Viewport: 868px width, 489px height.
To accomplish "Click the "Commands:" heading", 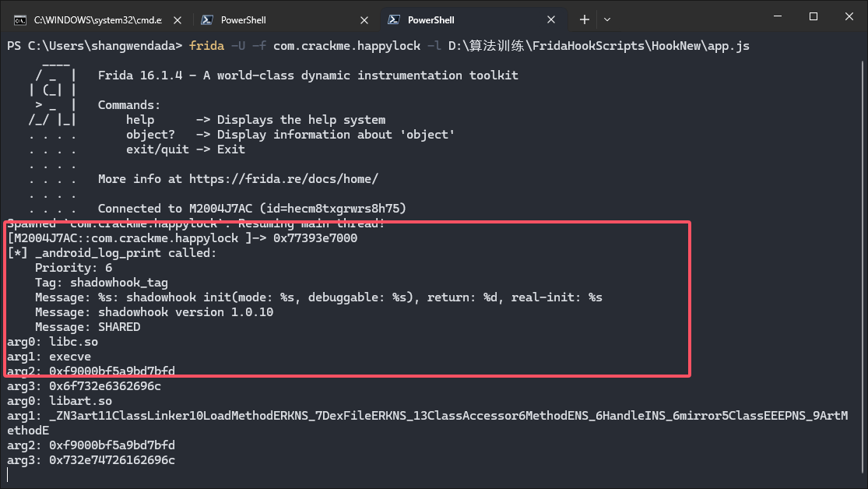I will click(129, 105).
